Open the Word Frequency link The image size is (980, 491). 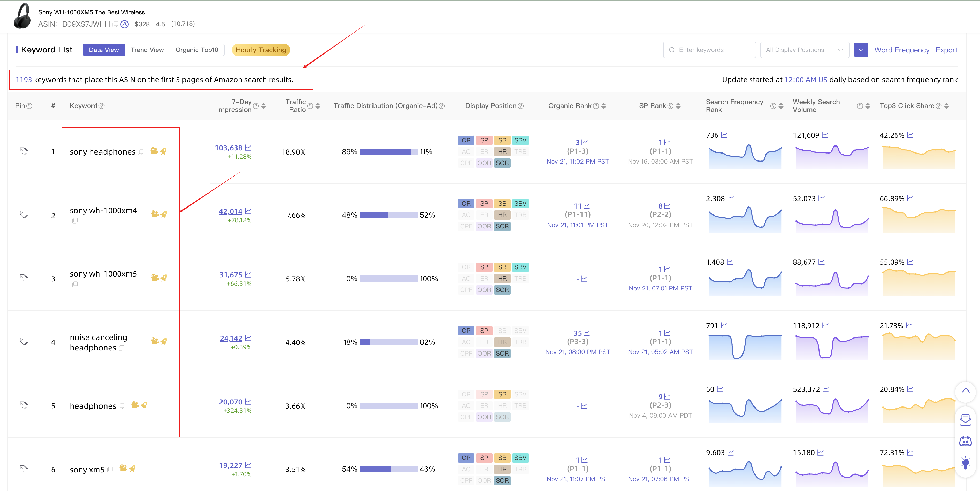(902, 50)
